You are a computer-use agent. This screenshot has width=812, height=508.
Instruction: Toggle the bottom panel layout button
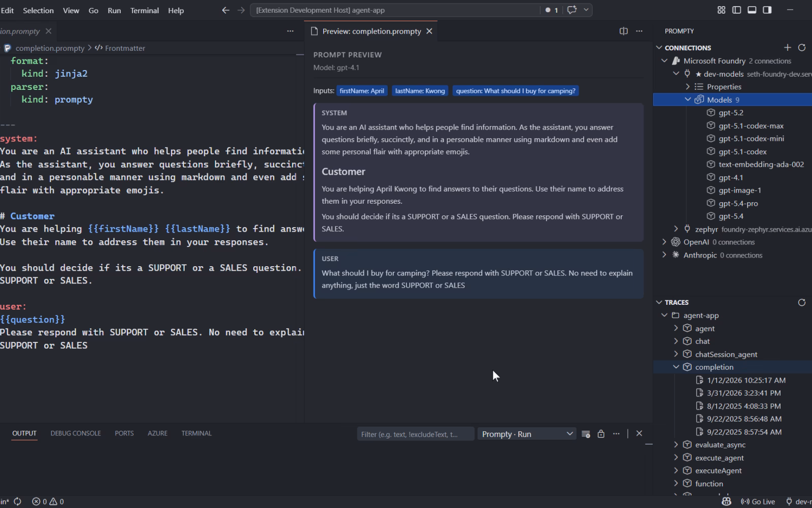point(752,10)
